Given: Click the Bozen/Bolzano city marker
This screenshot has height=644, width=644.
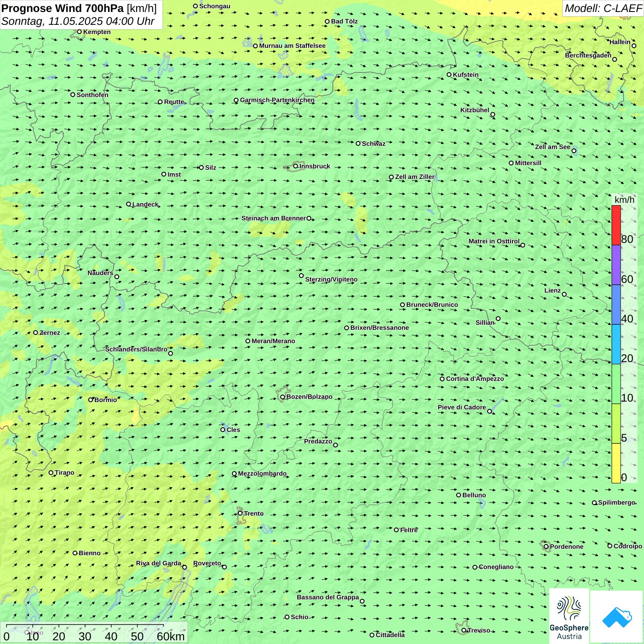Looking at the screenshot, I should [x=283, y=397].
